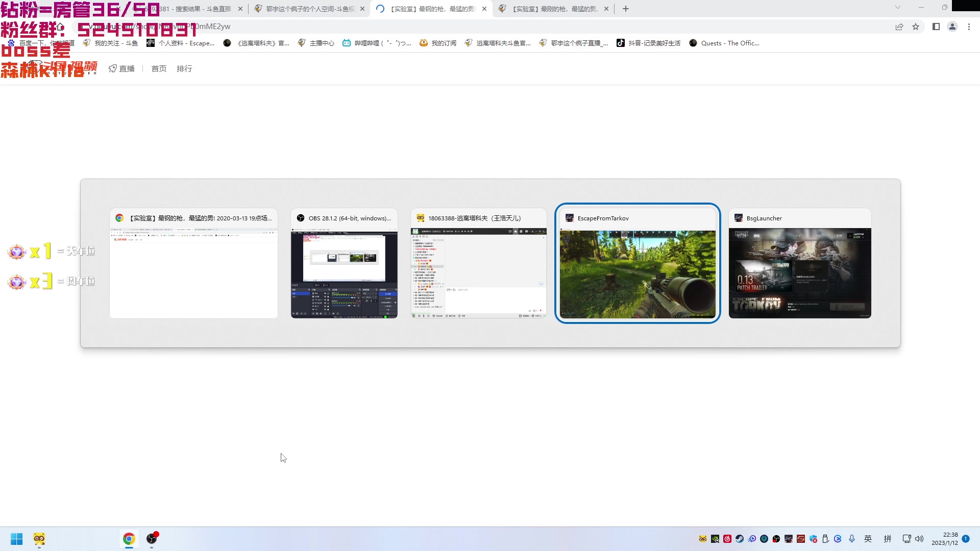Open the volume speaker tray icon
This screenshot has height=551, width=980.
click(x=919, y=539)
